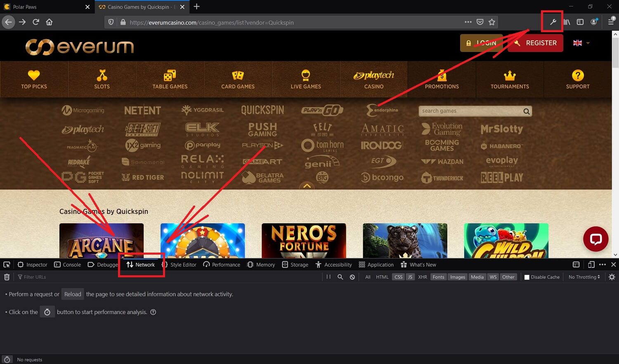Switch to the Console tab
Image resolution: width=619 pixels, height=364 pixels.
[x=68, y=265]
